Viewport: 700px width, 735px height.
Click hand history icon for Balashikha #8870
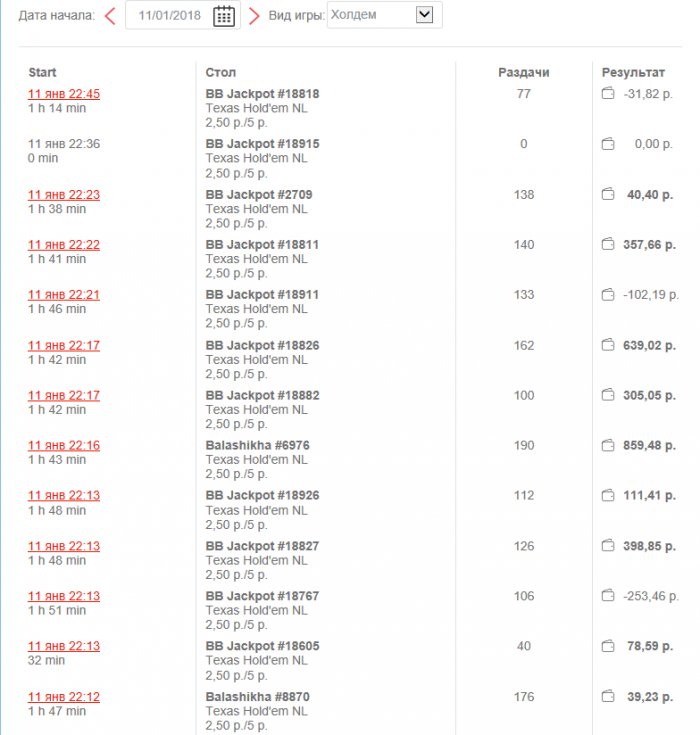607,697
